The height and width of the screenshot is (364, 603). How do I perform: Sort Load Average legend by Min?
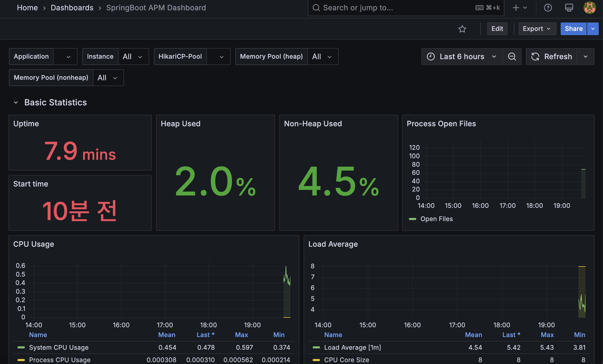579,335
